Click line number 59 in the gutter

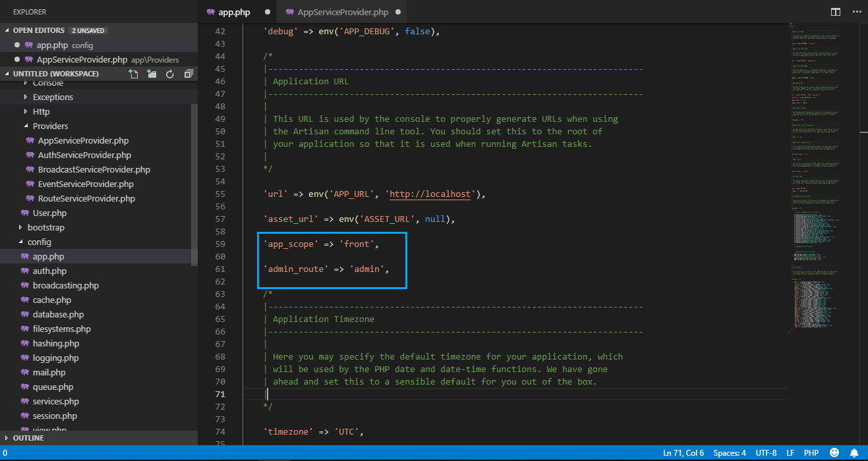click(219, 244)
